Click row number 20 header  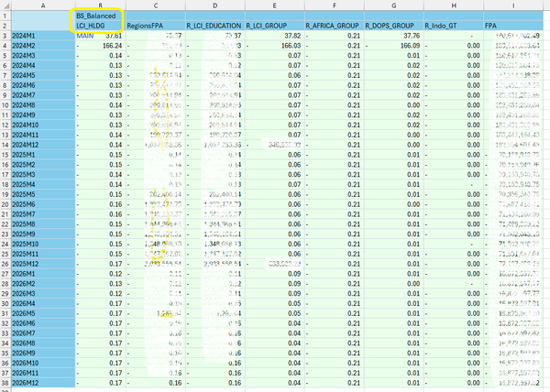point(6,206)
